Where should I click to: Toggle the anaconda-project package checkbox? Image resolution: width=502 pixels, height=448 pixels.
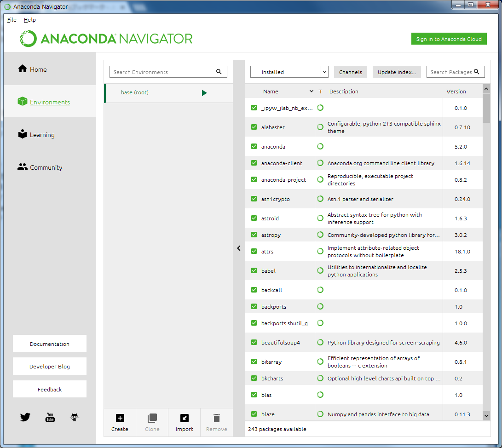(254, 179)
